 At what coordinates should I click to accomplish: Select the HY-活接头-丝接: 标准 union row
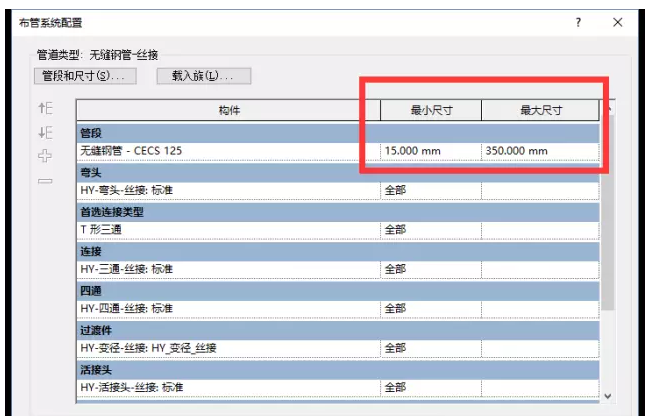tap(228, 386)
